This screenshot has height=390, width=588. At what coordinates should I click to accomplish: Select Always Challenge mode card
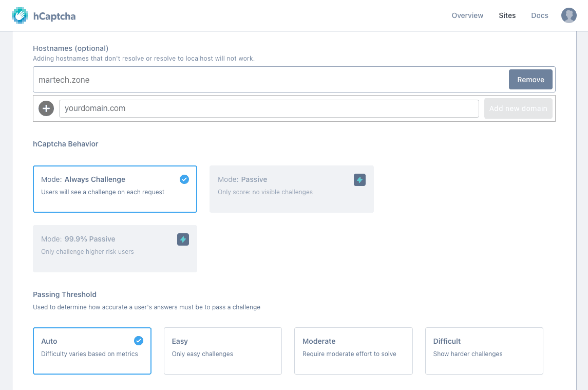[115, 189]
